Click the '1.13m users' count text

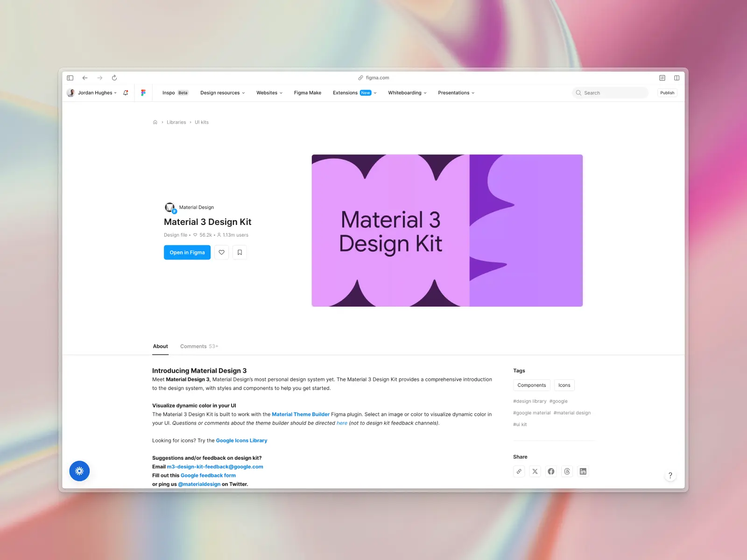(x=235, y=235)
